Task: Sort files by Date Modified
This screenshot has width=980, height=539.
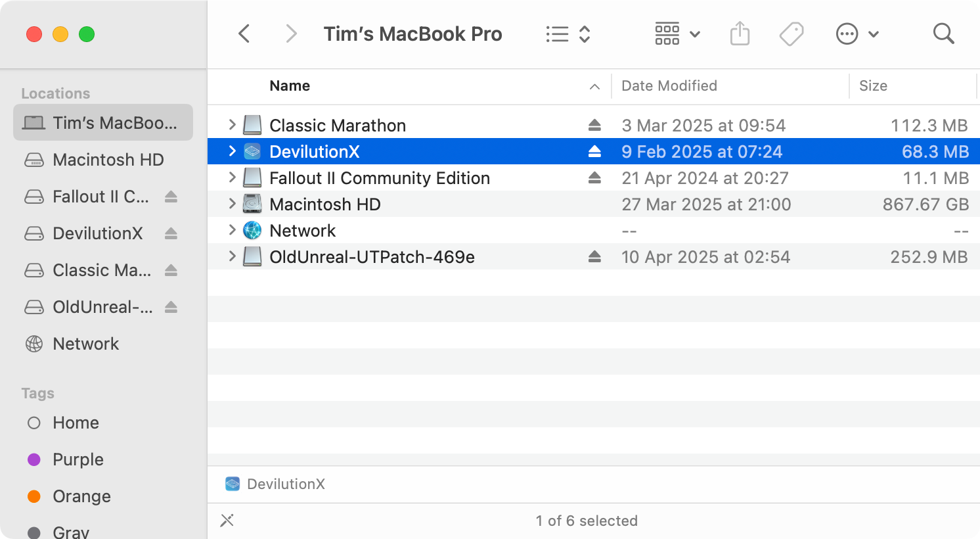Action: (668, 85)
